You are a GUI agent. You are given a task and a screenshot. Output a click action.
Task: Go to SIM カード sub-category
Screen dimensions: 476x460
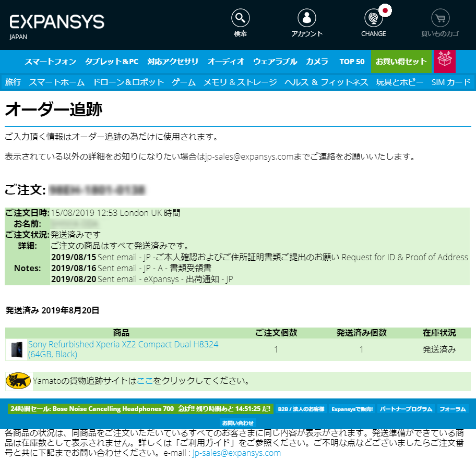(451, 82)
